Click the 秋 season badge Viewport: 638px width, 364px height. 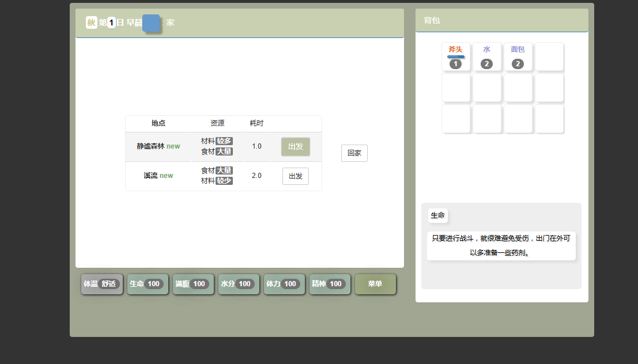91,22
